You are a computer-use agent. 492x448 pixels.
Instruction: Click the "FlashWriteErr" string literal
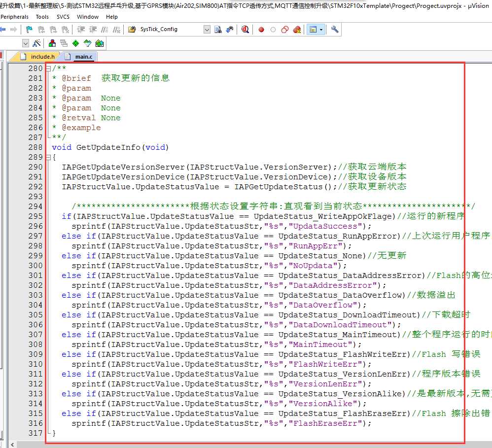point(326,364)
